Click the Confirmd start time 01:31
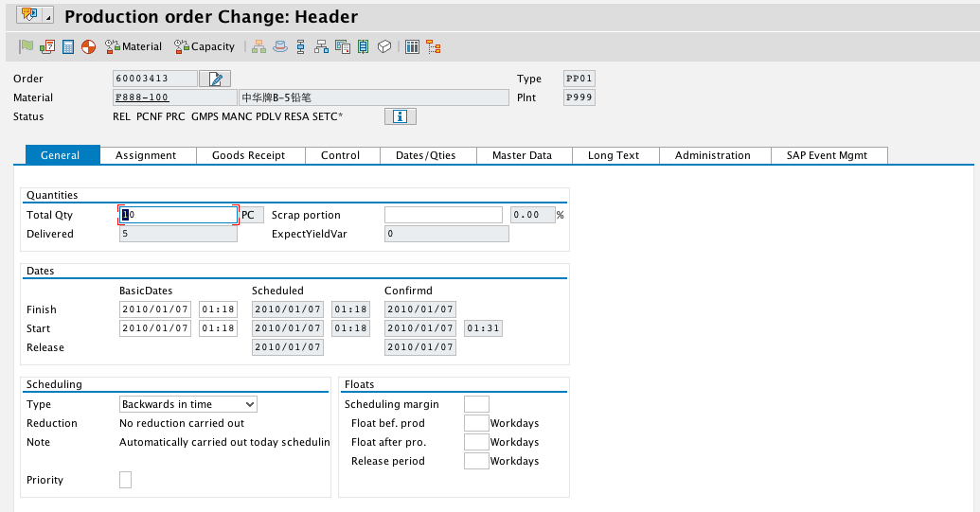The image size is (980, 512). coord(483,327)
